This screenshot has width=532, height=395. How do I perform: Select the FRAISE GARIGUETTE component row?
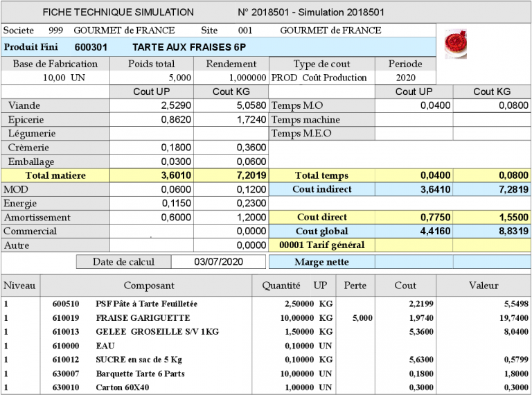(x=143, y=317)
